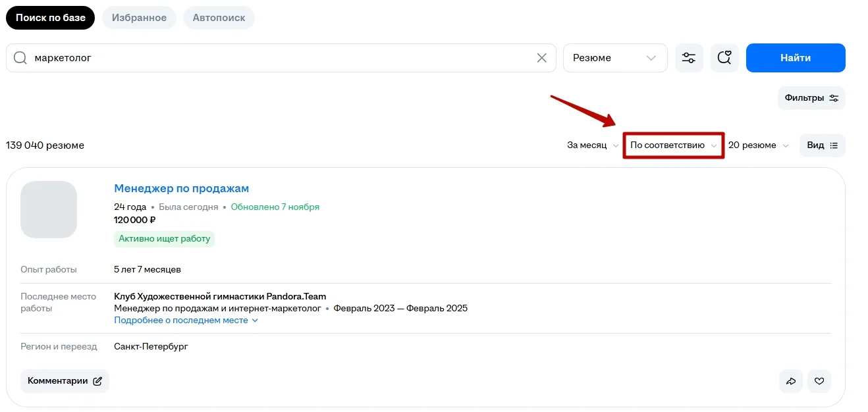Expand Подробнее о последнем месте

pyautogui.click(x=186, y=321)
